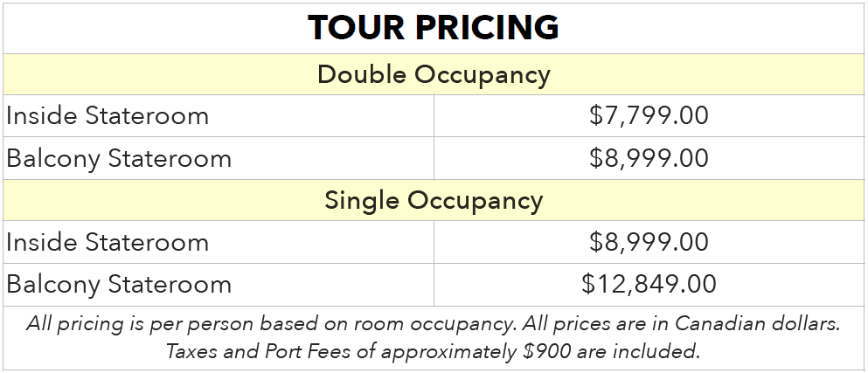The width and height of the screenshot is (868, 373).
Task: Click the Double Occupancy Balcony $8,999.00 price
Action: (x=649, y=159)
